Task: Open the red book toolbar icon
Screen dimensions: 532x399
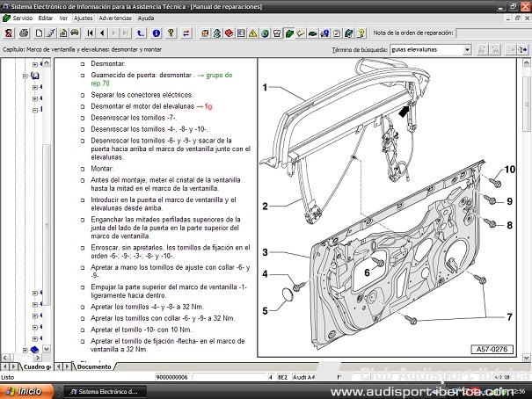Action: 229,33
